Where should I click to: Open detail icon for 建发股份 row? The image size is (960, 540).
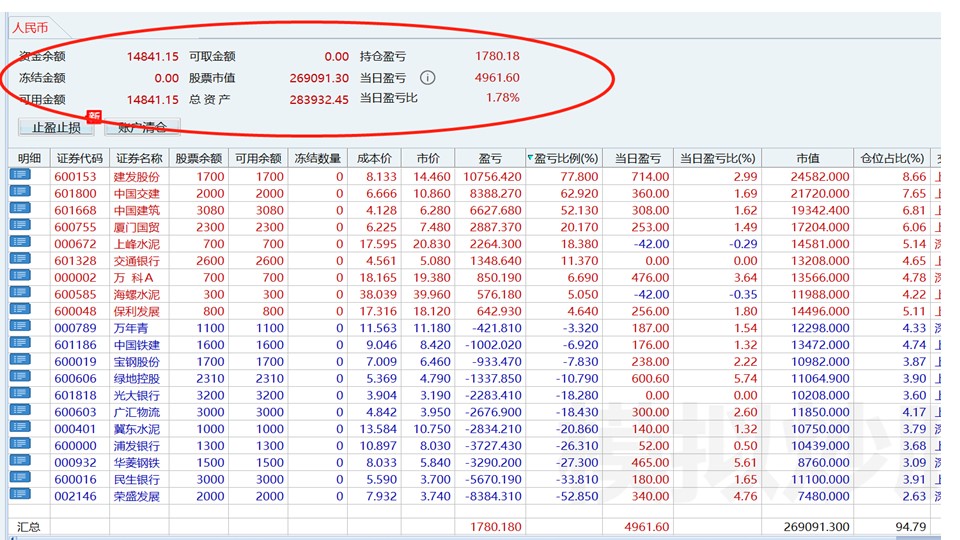click(20, 174)
